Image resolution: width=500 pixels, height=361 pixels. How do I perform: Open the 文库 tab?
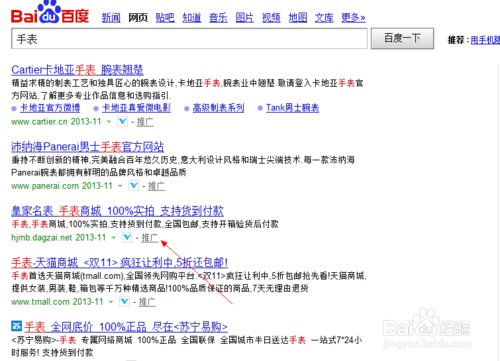coord(324,17)
